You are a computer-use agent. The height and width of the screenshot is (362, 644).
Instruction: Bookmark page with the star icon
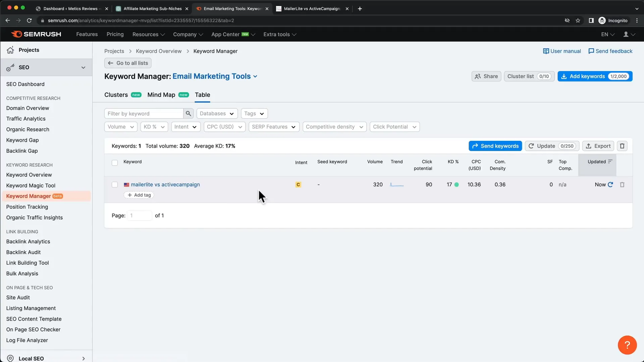[x=578, y=21]
